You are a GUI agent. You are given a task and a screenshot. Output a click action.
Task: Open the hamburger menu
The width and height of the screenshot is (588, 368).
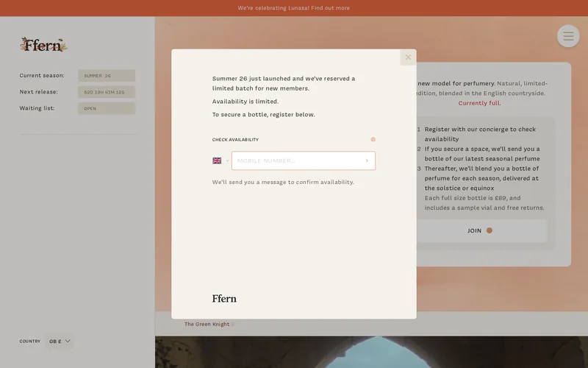click(568, 36)
